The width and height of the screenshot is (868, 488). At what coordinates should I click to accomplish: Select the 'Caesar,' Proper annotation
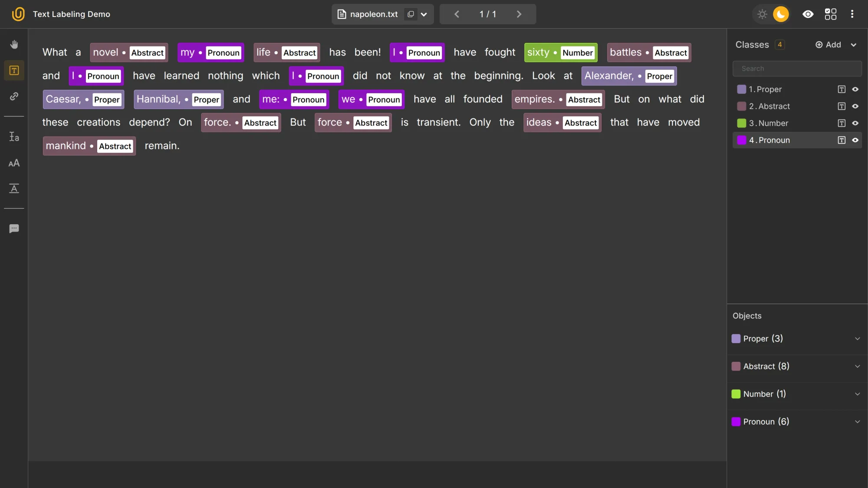(x=83, y=99)
